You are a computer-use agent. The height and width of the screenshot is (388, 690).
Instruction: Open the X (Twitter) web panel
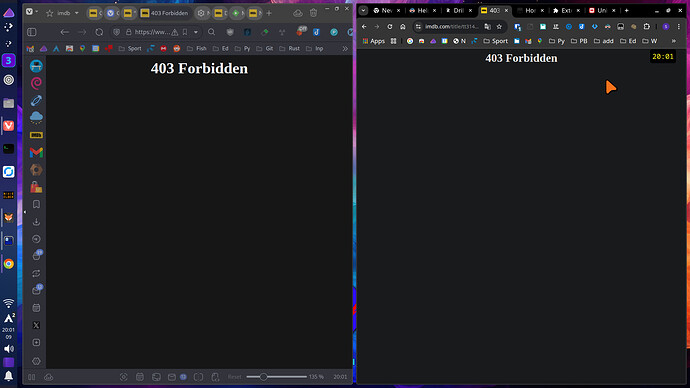coord(36,325)
